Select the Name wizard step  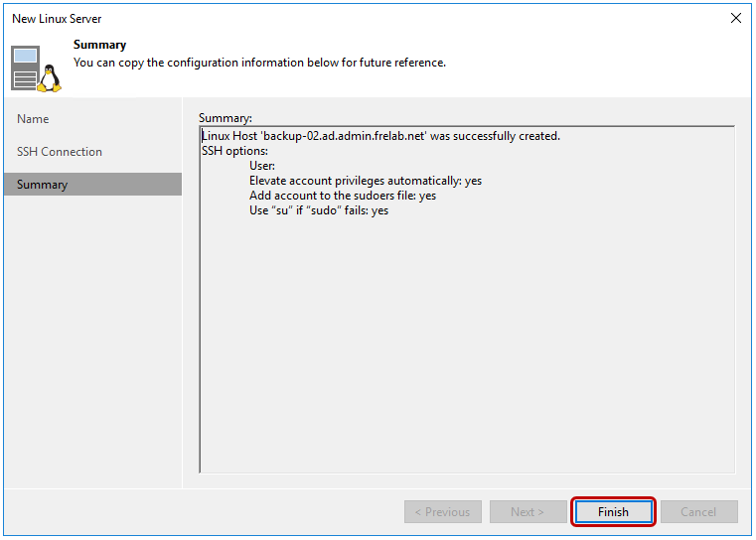point(93,119)
